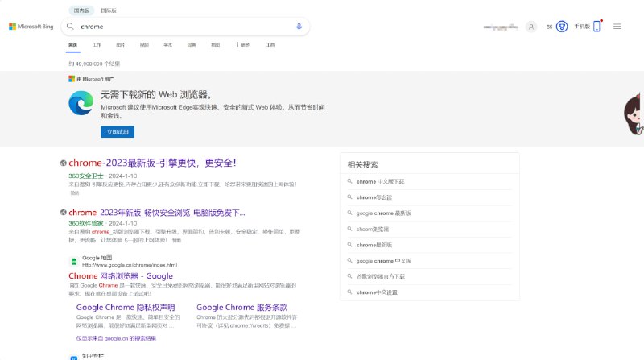Click globe icon beside 360软件管家 result
The image size is (644, 360).
(64, 213)
